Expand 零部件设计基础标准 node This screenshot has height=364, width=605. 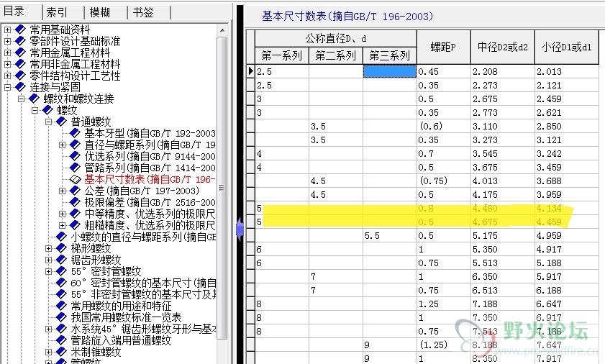[8, 41]
